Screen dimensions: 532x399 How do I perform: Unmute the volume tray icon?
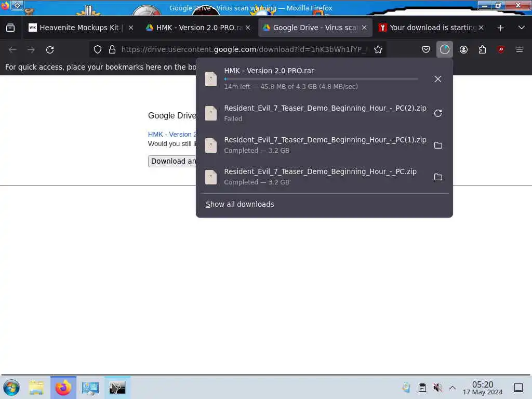(437, 388)
